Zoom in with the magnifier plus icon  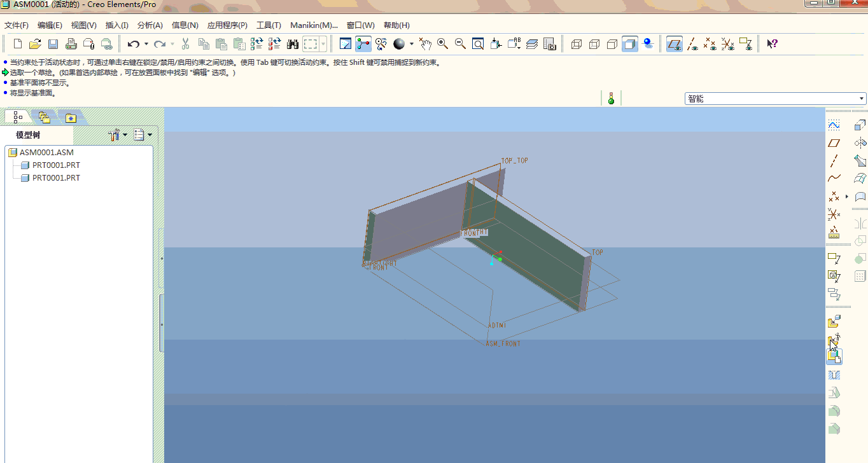pos(442,44)
